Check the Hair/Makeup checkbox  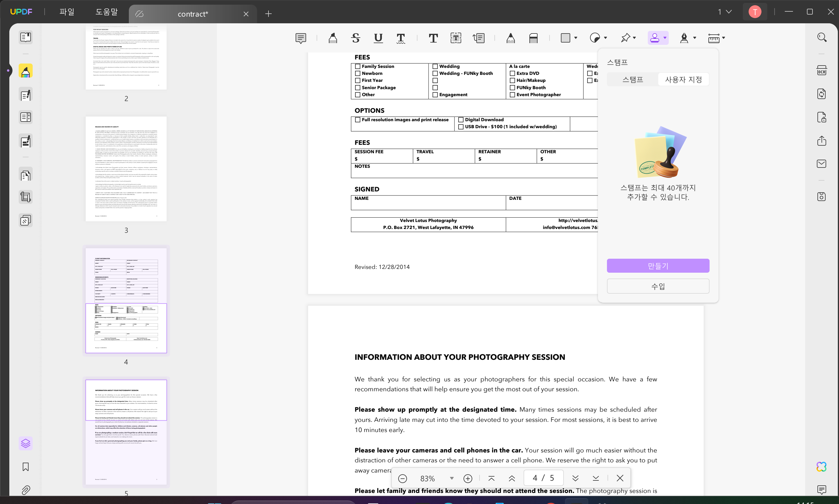tap(512, 80)
